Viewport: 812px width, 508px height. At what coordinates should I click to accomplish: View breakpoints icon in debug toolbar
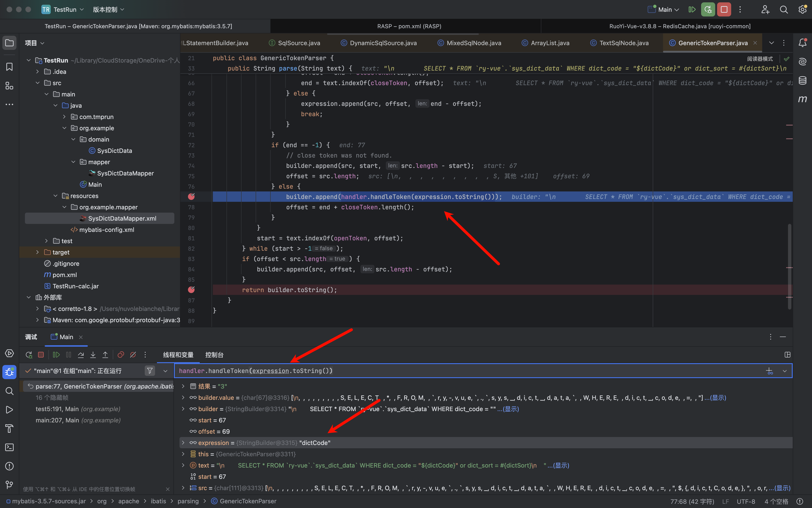(121, 355)
